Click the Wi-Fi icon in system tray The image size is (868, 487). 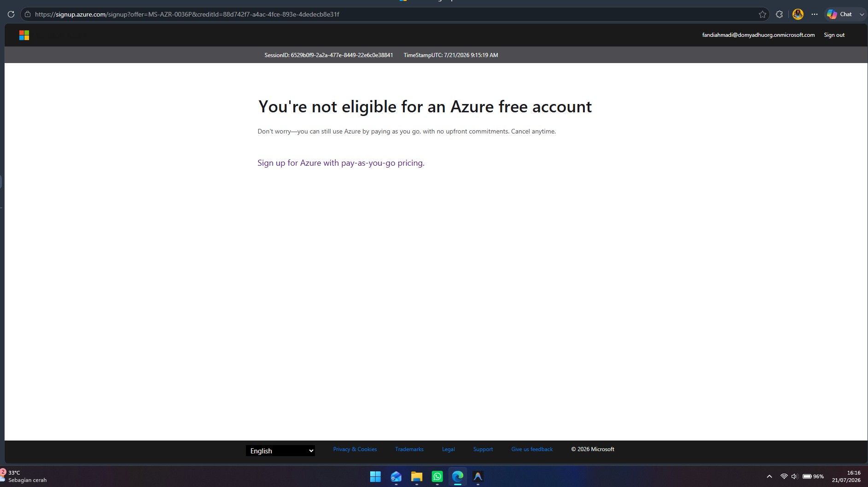784,476
